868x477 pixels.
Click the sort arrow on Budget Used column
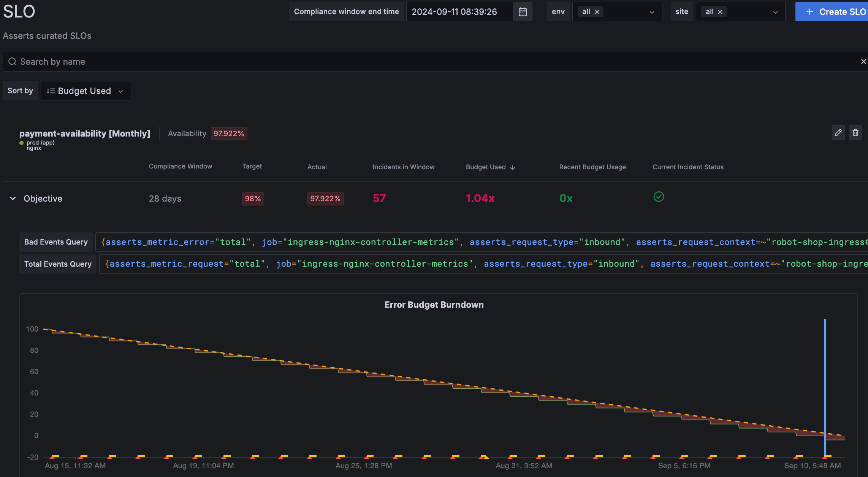[x=513, y=167]
